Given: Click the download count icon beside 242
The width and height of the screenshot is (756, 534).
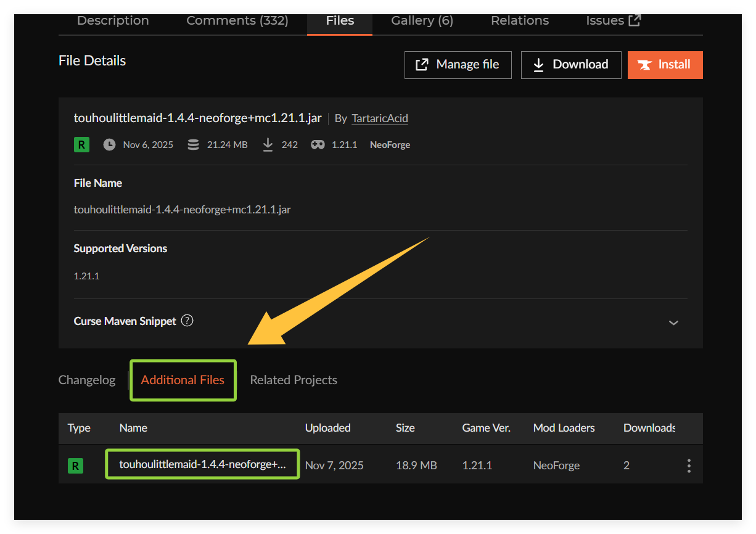Looking at the screenshot, I should (268, 145).
